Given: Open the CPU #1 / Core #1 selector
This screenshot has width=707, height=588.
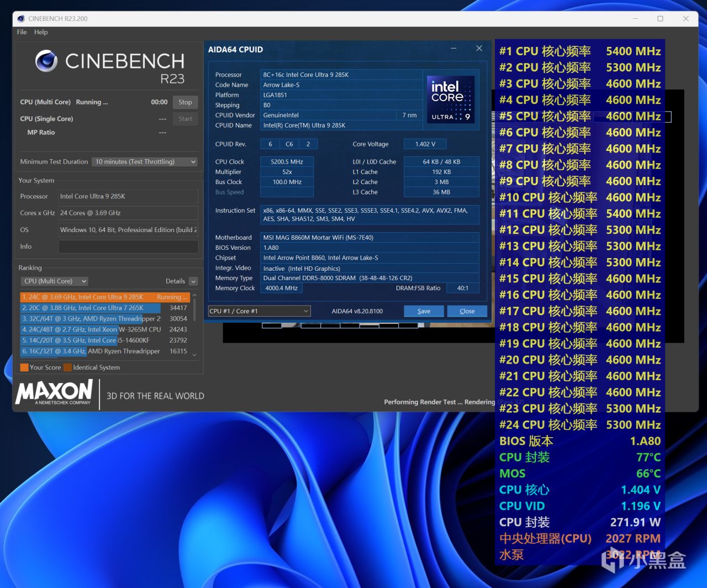Looking at the screenshot, I should coord(259,311).
